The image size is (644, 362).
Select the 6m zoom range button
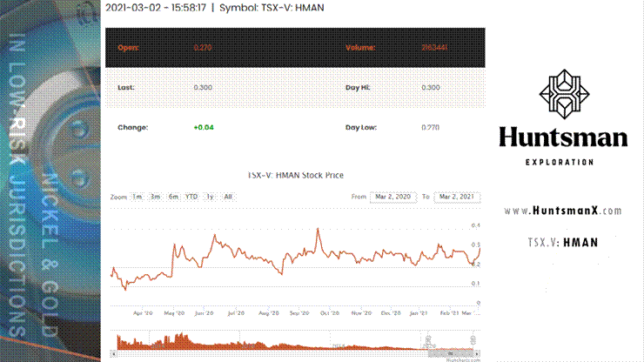pyautogui.click(x=173, y=197)
